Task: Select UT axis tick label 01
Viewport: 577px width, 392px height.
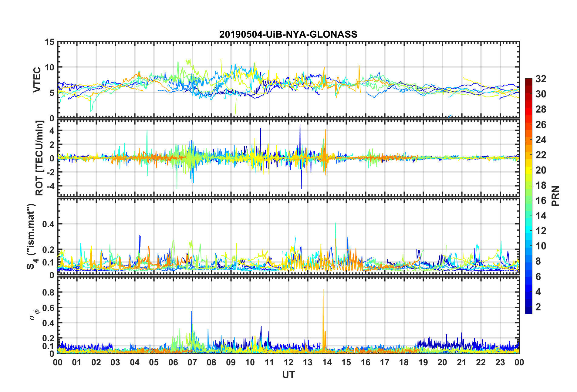Action: 77,362
